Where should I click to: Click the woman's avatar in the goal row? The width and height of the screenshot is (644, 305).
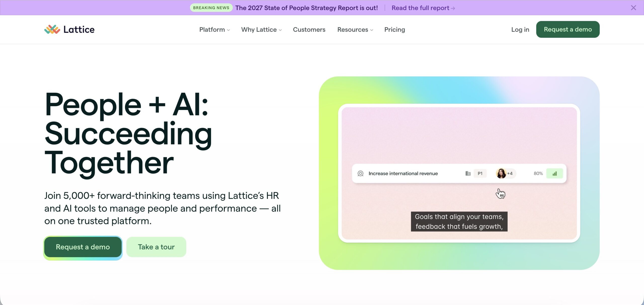click(x=501, y=173)
